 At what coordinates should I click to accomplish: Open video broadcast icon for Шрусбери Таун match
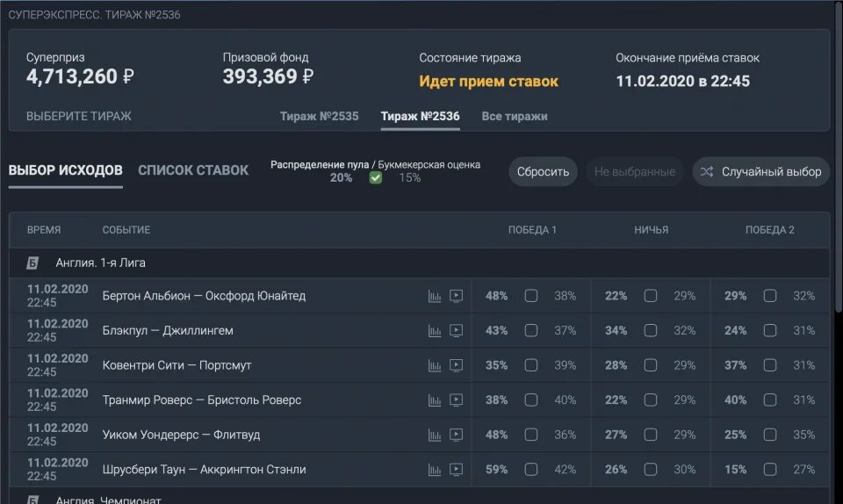click(x=456, y=470)
